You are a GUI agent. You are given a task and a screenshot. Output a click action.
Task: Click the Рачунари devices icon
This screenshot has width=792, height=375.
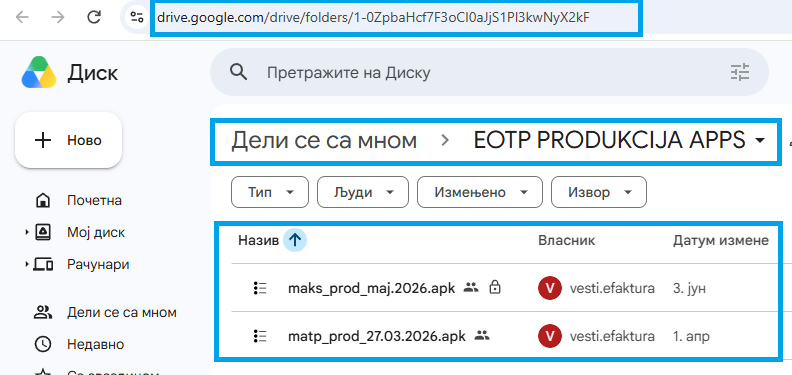[x=43, y=264]
